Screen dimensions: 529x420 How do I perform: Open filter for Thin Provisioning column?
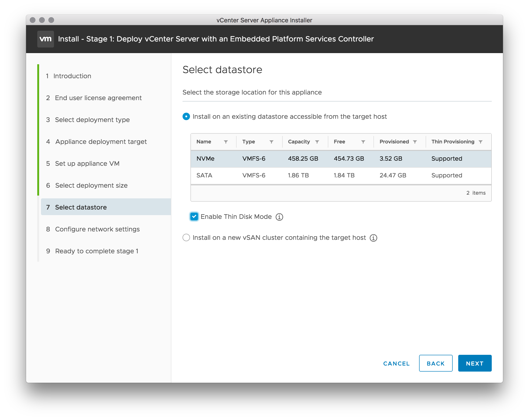481,142
